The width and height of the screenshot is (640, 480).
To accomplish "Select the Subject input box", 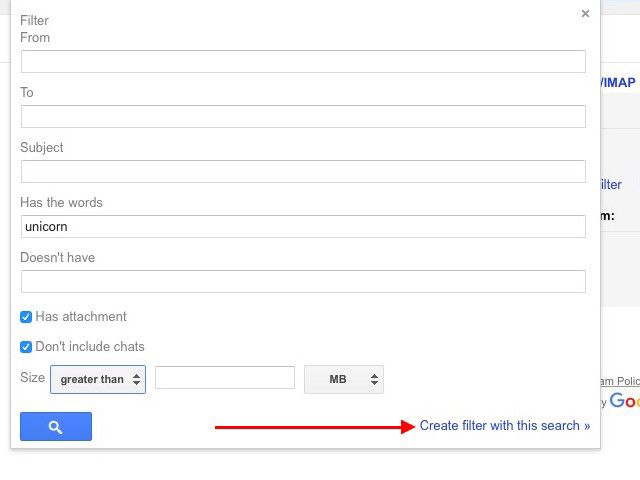I will (x=303, y=171).
